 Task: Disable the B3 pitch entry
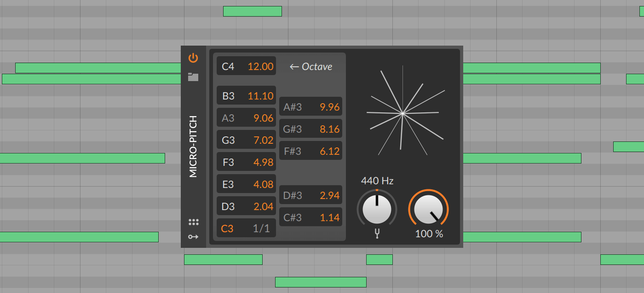click(x=228, y=95)
